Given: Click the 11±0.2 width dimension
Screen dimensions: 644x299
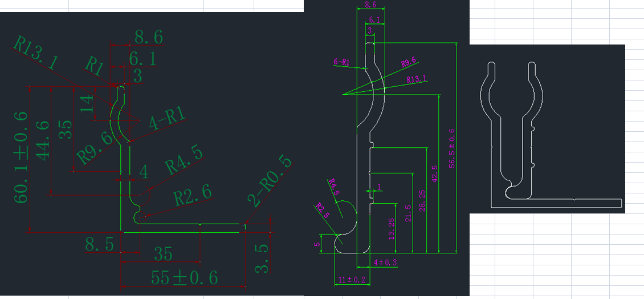Looking at the screenshot, I should click(351, 280).
